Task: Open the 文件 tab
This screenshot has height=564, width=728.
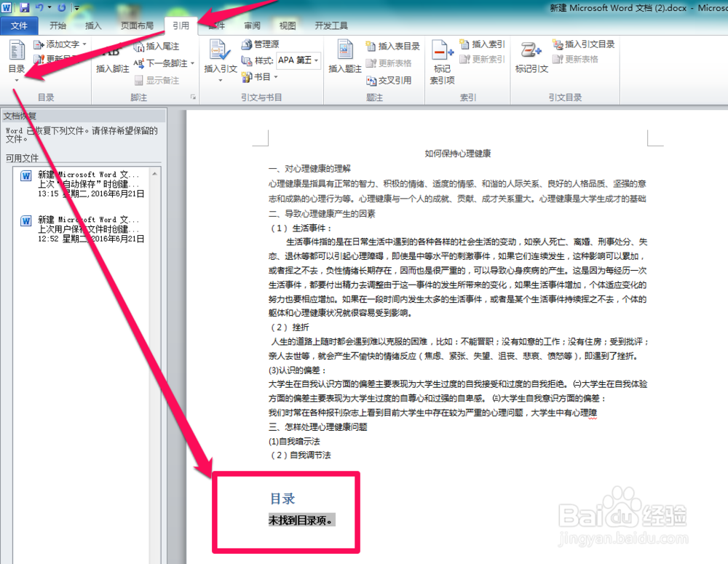Action: click(x=19, y=25)
